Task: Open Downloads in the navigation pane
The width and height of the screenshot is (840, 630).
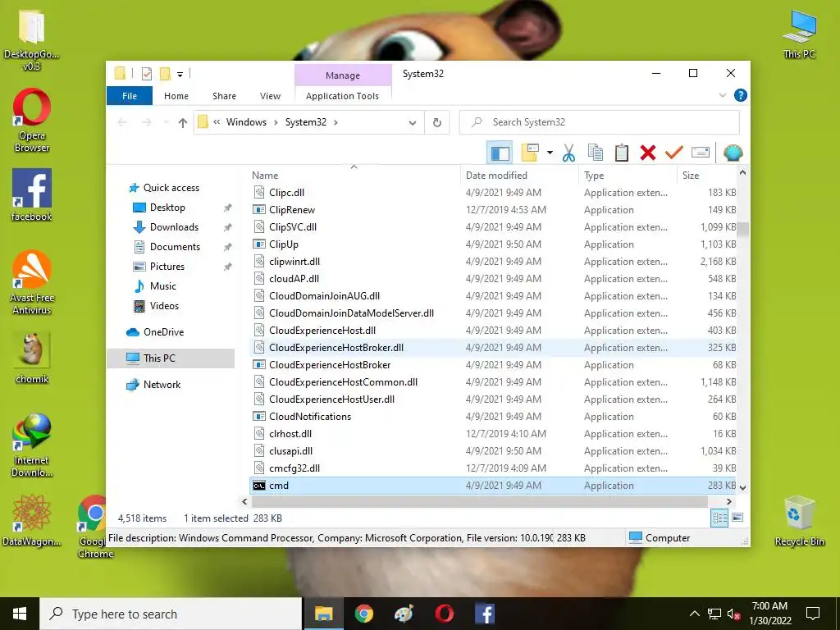Action: tap(174, 227)
